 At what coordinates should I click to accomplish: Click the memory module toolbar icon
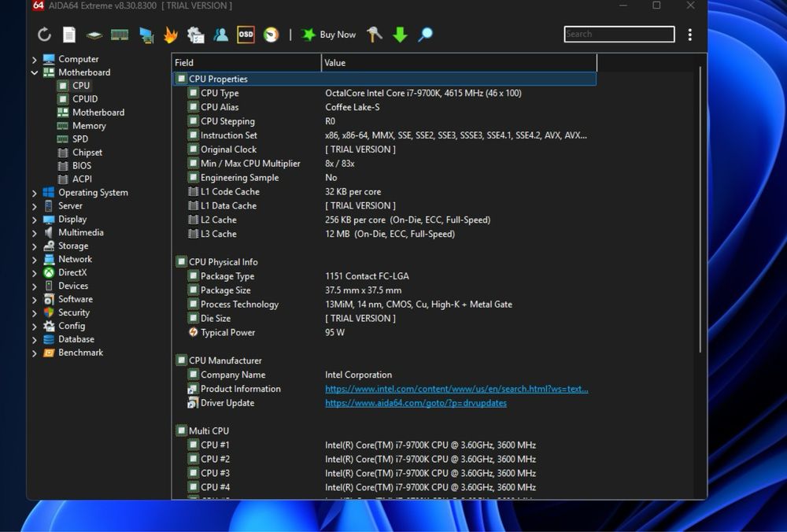pyautogui.click(x=120, y=35)
